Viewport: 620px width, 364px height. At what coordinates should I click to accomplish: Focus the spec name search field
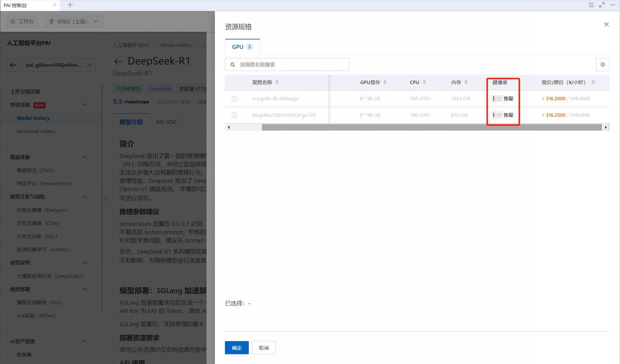coord(291,64)
